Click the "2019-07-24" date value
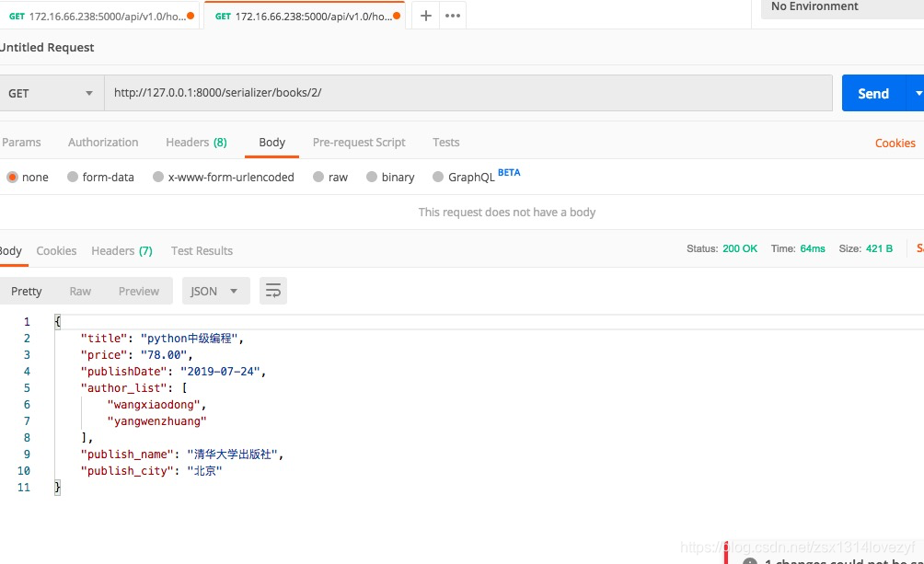Screen dimensions: 924x564 tap(220, 372)
